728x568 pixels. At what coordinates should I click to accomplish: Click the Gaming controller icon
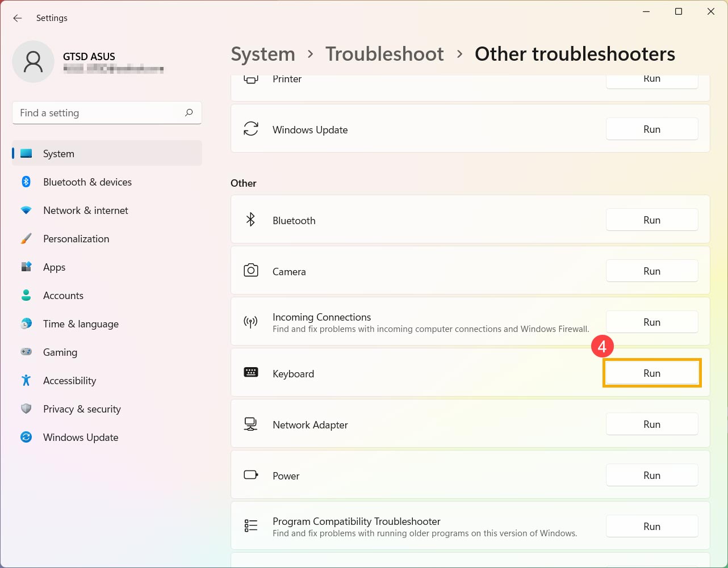click(26, 352)
